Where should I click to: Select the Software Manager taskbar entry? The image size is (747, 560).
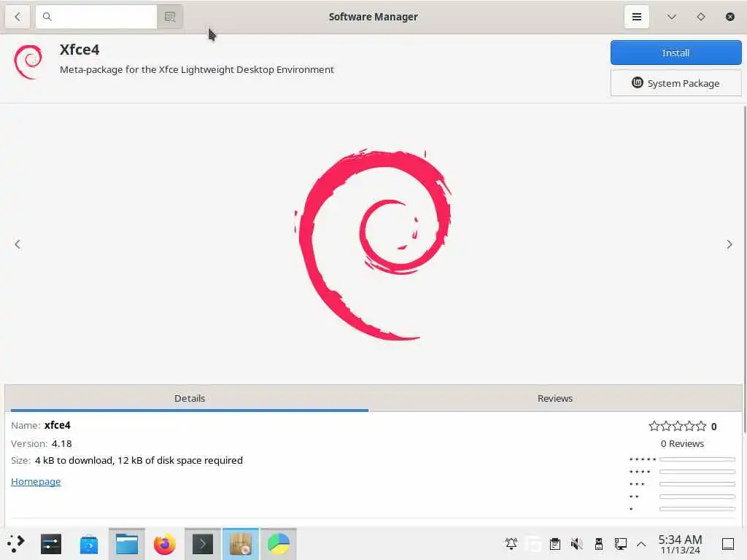coord(241,544)
